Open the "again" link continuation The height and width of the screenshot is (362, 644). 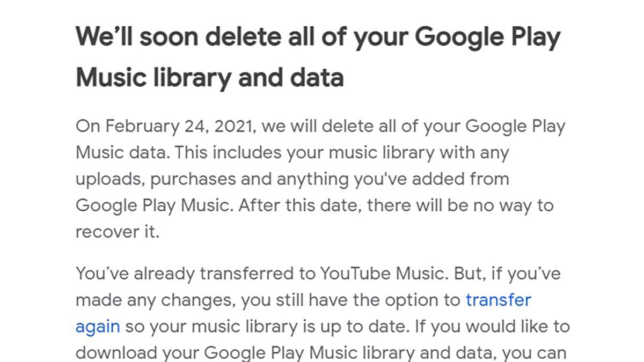(x=98, y=326)
